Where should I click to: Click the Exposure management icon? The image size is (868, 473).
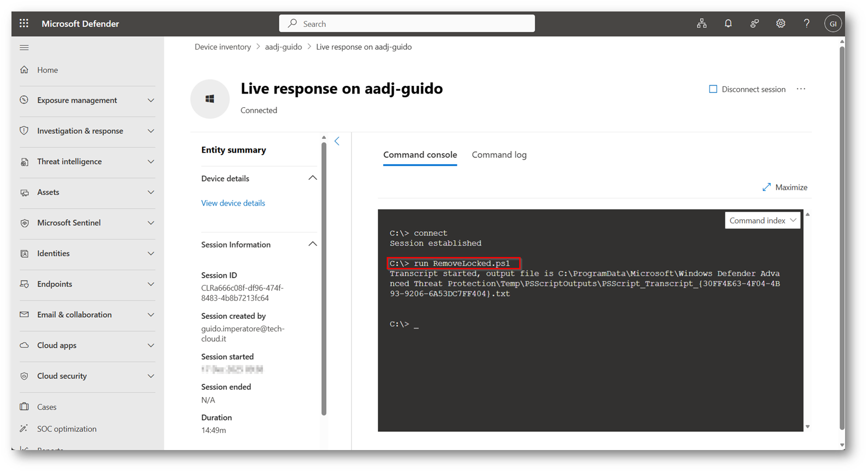click(24, 100)
